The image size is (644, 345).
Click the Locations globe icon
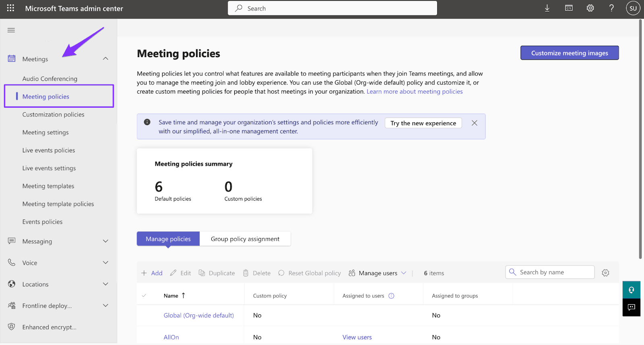tap(12, 284)
